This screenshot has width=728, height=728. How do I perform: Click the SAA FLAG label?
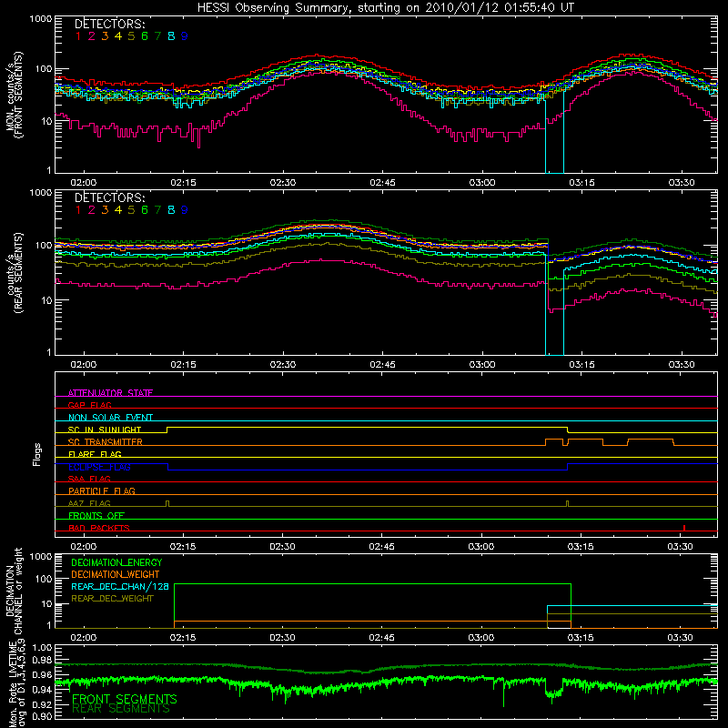tap(89, 479)
